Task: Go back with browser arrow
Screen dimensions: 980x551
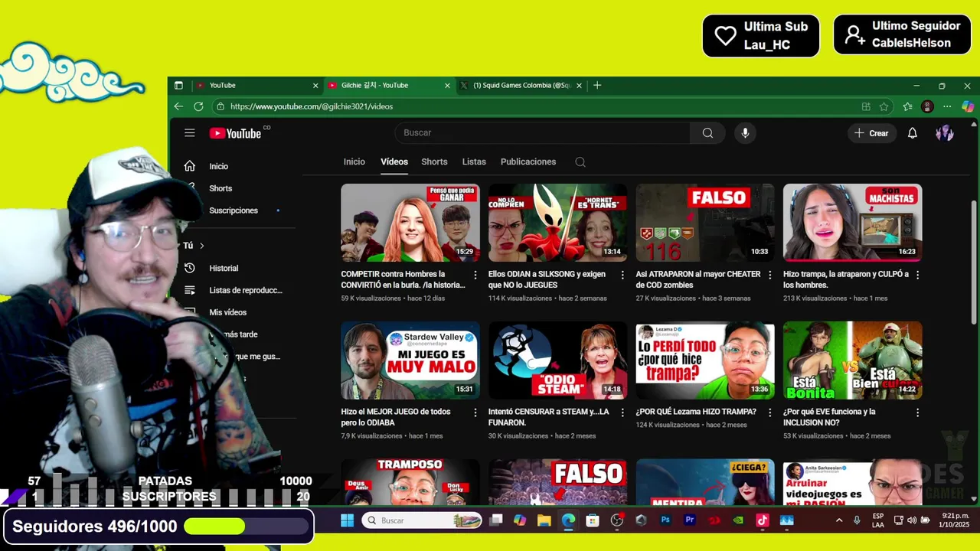Action: click(178, 106)
